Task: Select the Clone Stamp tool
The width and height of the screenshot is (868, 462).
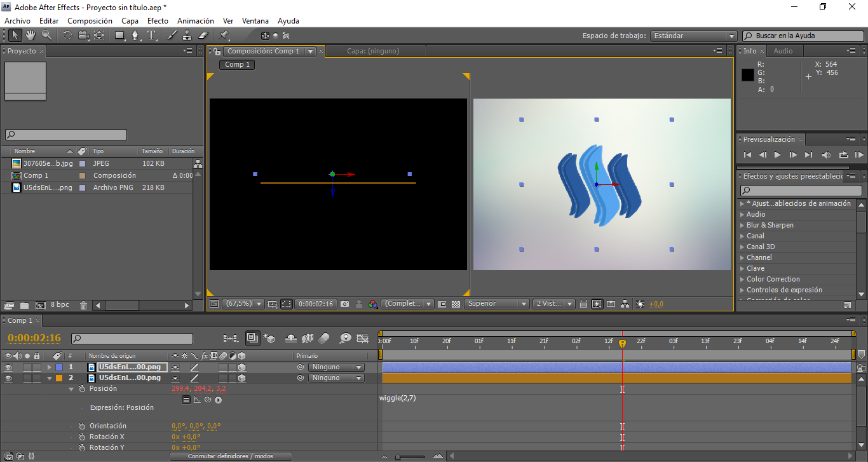Action: 187,36
